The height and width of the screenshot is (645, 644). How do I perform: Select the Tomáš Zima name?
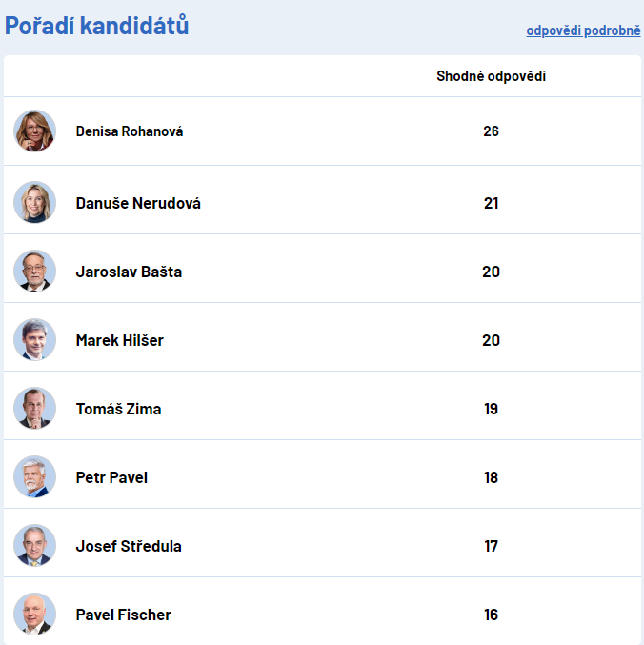point(118,409)
